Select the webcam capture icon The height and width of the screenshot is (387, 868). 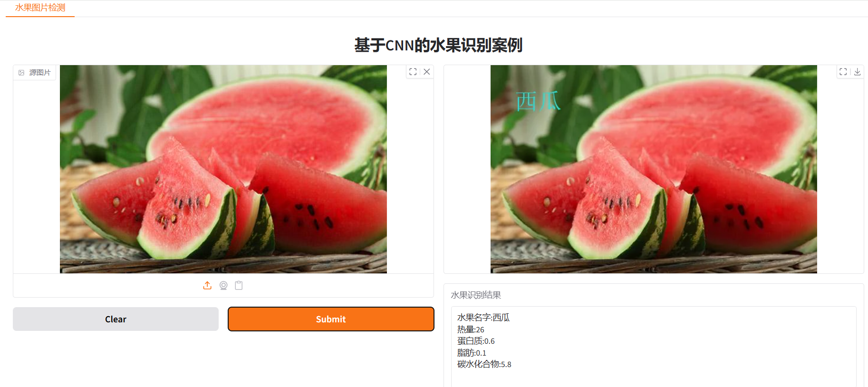(223, 285)
